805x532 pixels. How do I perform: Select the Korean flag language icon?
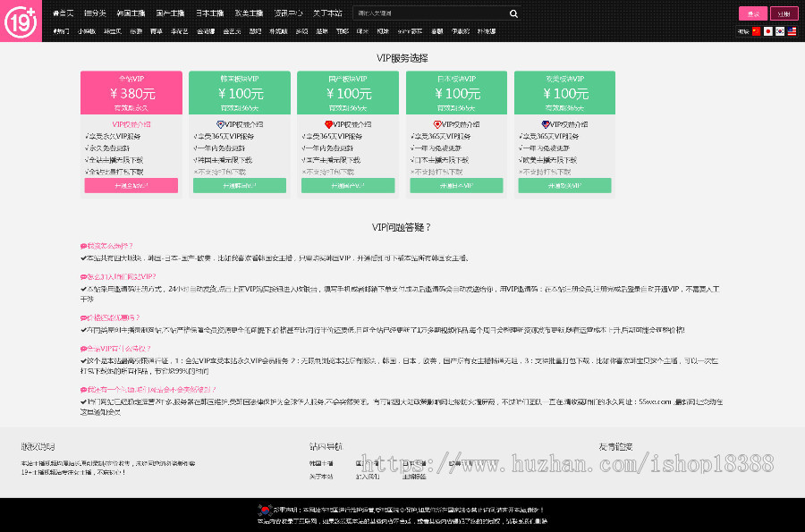tap(780, 31)
